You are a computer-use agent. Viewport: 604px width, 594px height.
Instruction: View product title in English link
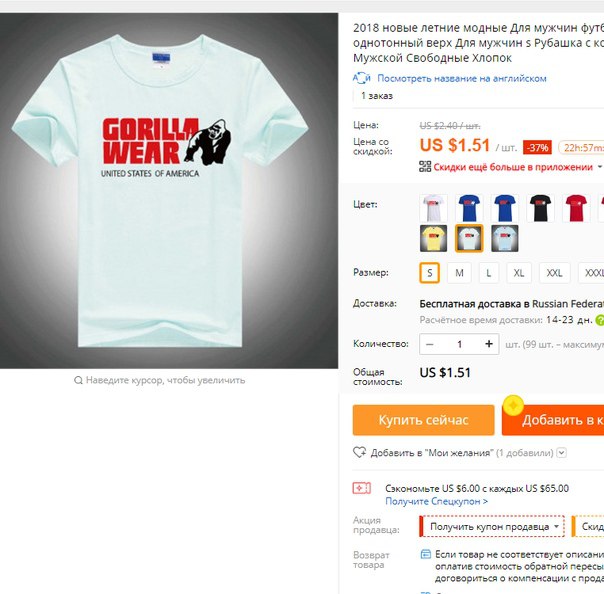461,78
